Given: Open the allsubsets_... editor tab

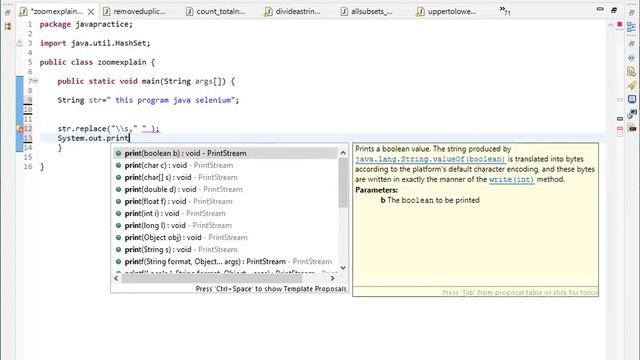Looking at the screenshot, I should pos(367,11).
